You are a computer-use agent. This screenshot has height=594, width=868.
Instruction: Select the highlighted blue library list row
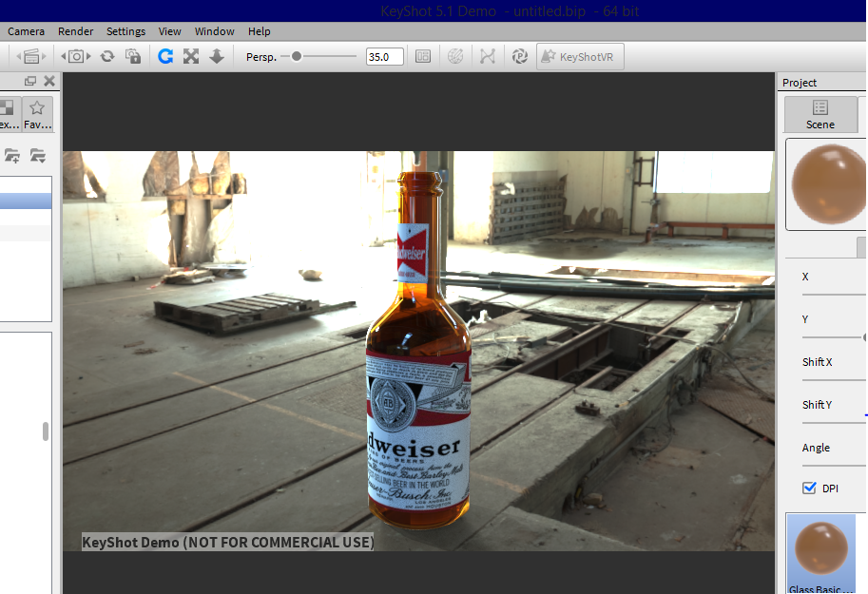tap(26, 201)
